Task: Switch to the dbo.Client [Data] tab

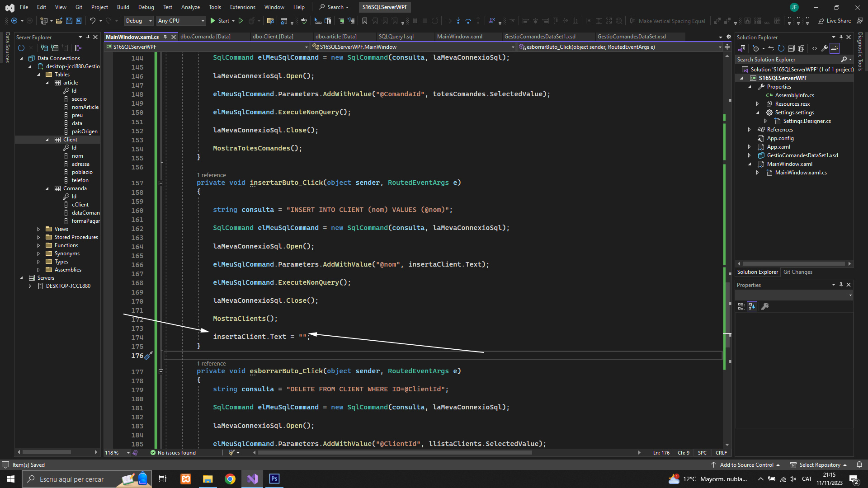Action: click(273, 37)
